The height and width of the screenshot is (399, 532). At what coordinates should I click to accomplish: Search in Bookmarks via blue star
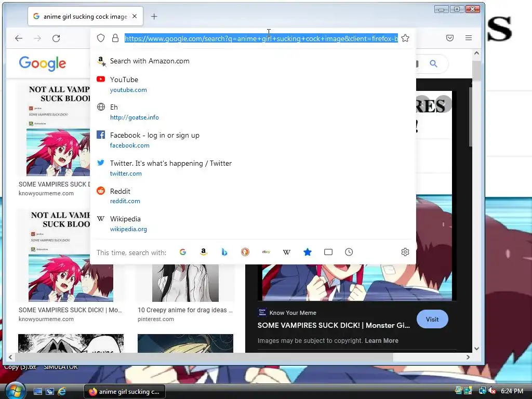(x=308, y=252)
